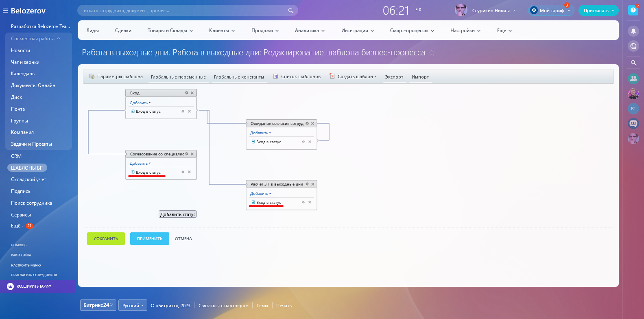Viewport: 644px width, 319px height.
Task: Open Интеграции menu
Action: click(357, 31)
